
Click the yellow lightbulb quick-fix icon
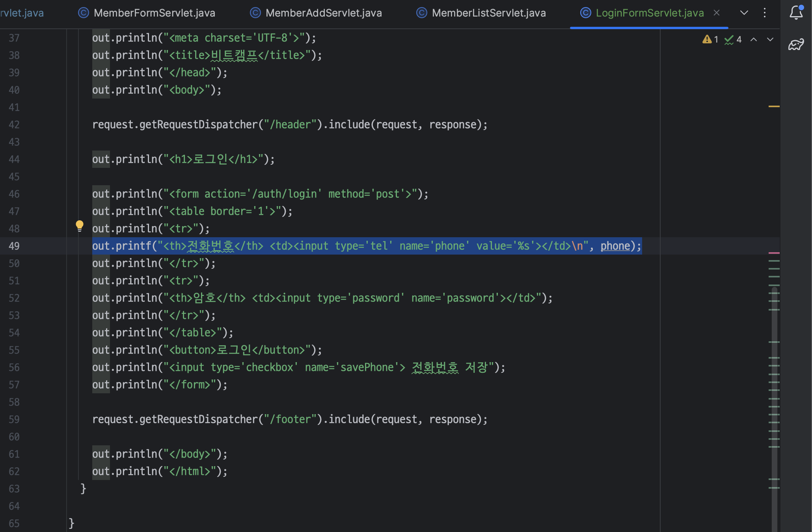79,225
